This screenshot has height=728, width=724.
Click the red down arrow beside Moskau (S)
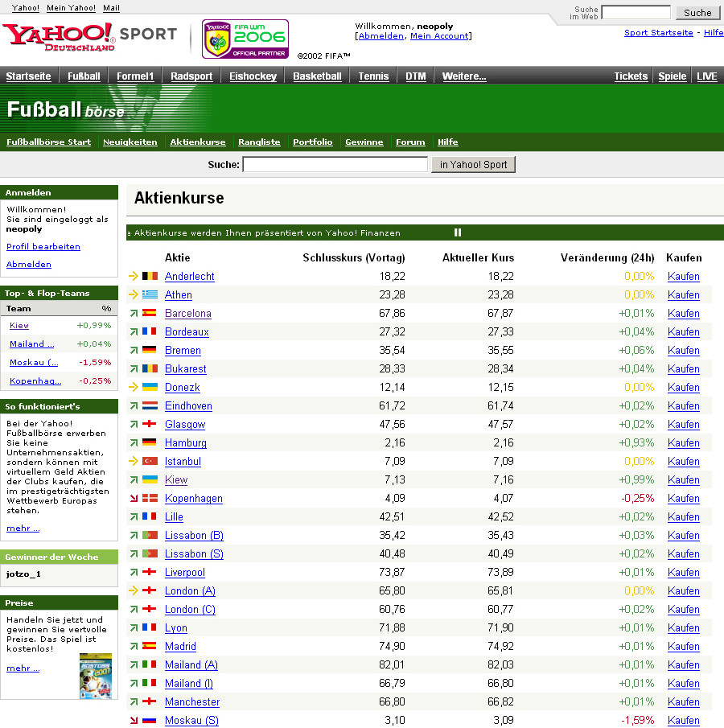tap(134, 720)
